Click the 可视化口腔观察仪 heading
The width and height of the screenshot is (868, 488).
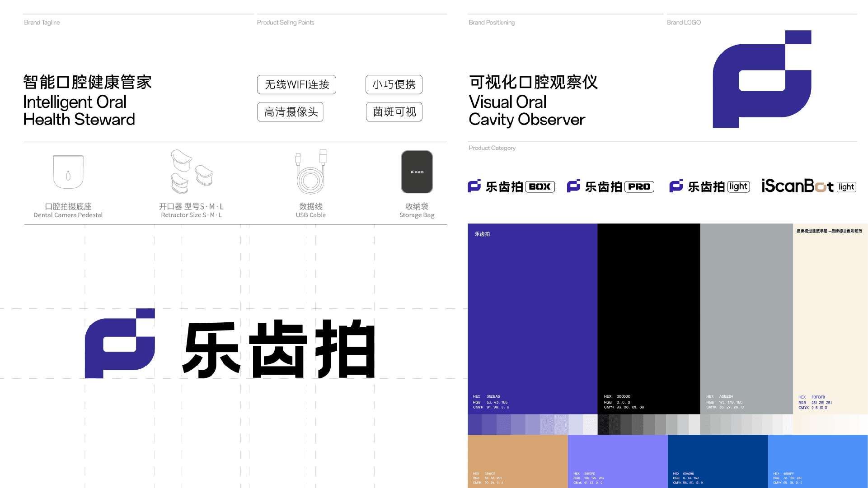533,82
